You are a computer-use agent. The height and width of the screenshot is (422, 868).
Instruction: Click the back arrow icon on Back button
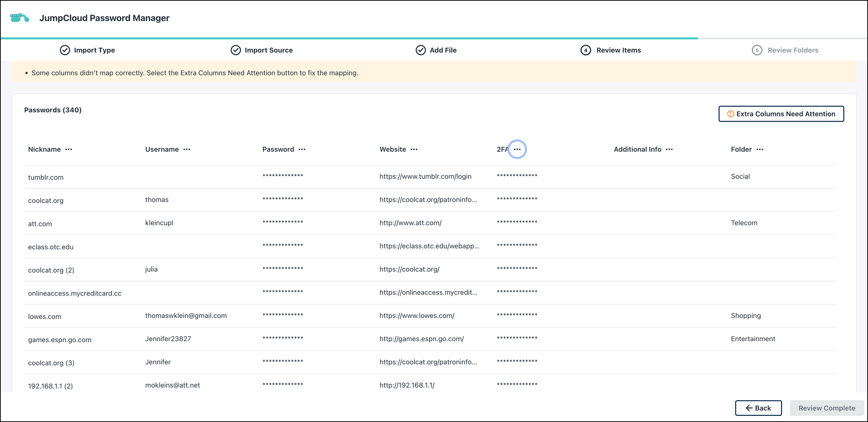(748, 408)
